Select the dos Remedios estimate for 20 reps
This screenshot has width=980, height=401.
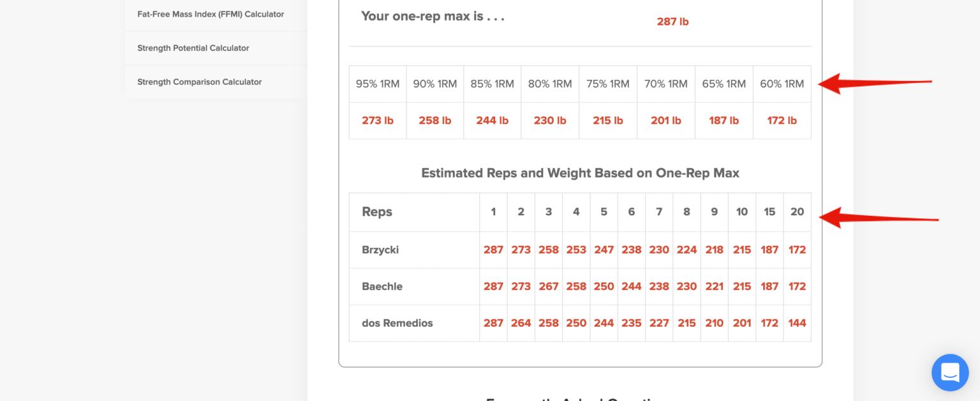(x=797, y=323)
